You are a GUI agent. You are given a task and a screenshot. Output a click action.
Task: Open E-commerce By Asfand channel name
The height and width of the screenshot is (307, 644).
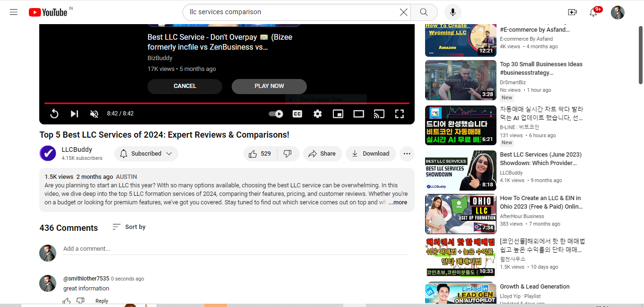526,39
